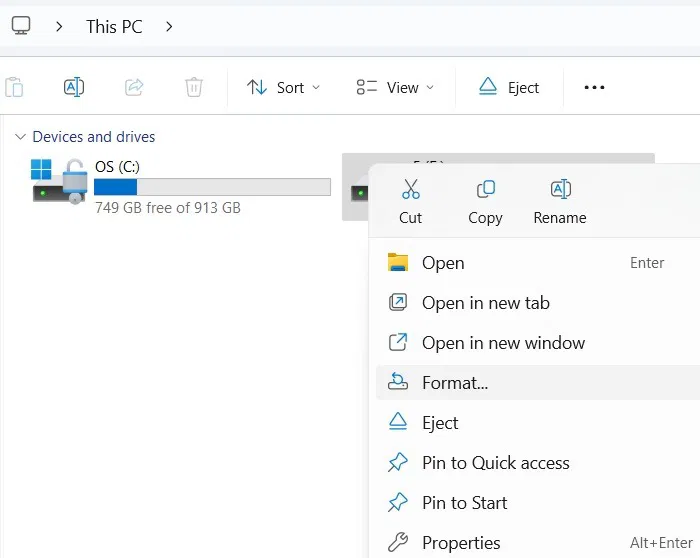Choose Pin to Quick access

495,463
